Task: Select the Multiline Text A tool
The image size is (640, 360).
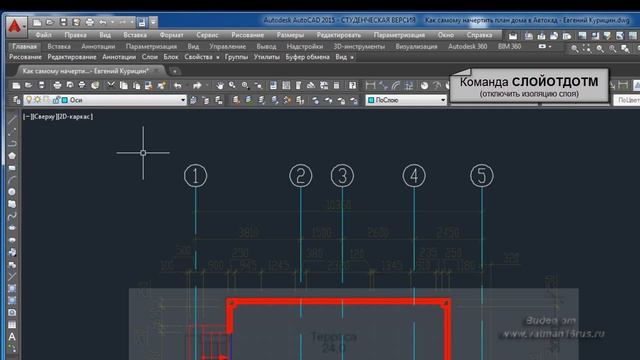Action: click(x=12, y=337)
